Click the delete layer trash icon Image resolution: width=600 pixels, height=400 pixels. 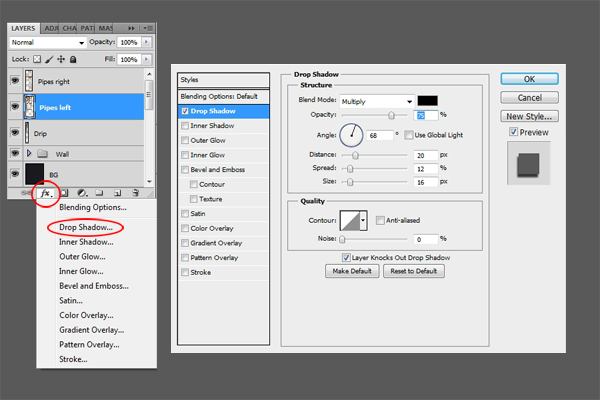[136, 191]
